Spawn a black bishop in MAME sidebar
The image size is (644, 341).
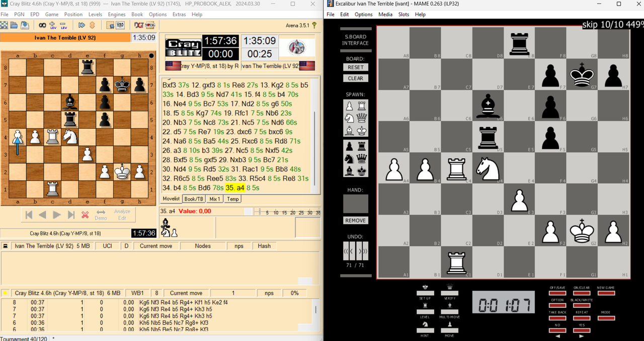tap(350, 171)
